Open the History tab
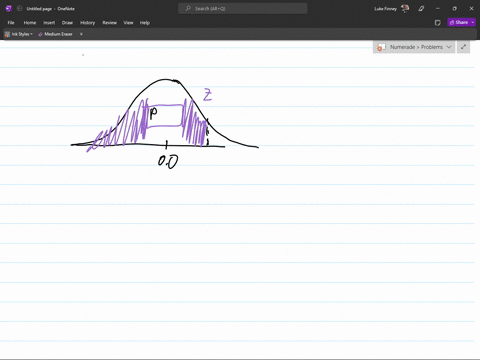This screenshot has width=480, height=360. click(x=88, y=23)
